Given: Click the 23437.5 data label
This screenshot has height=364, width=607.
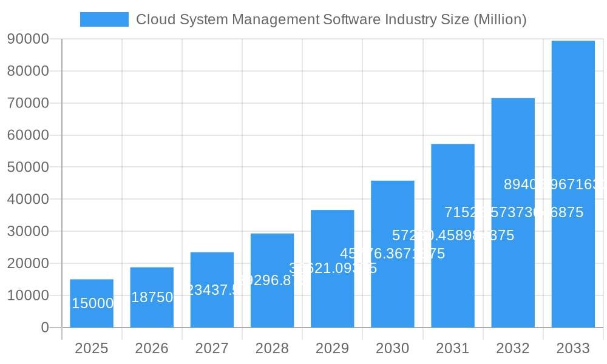Looking at the screenshot, I should pyautogui.click(x=211, y=289).
